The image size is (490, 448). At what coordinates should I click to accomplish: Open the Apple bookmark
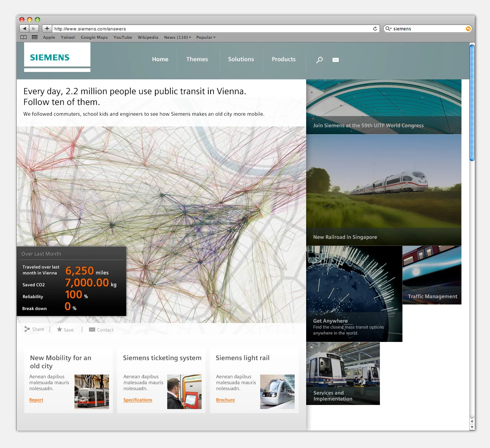click(x=49, y=37)
